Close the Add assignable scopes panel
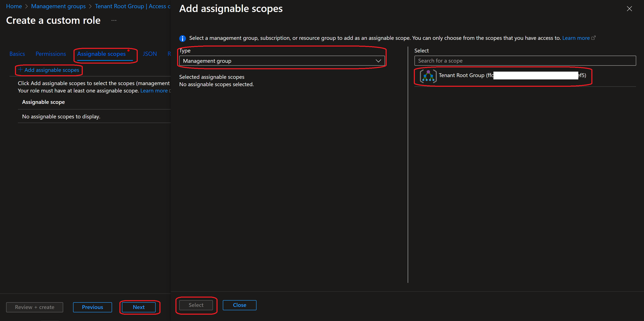644x321 pixels. 629,8
